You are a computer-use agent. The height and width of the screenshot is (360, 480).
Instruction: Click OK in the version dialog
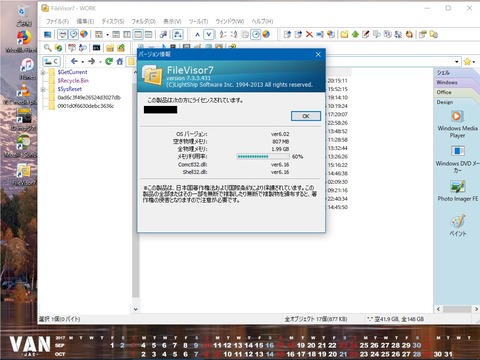pyautogui.click(x=306, y=116)
